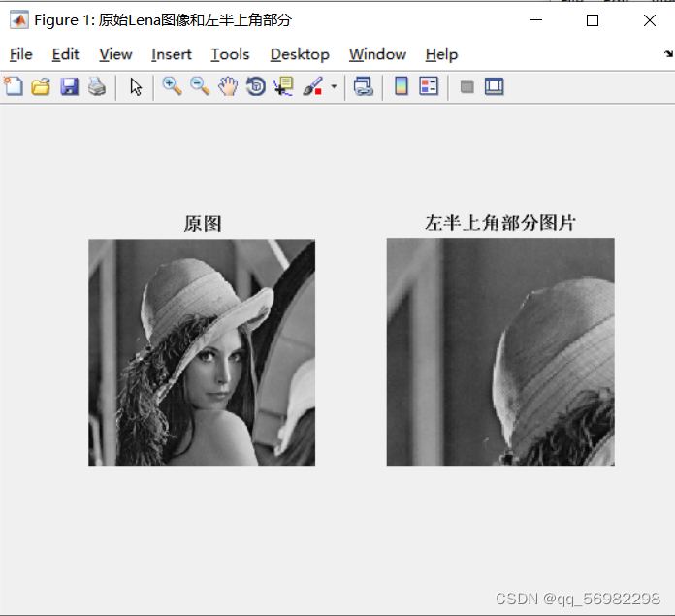Select the Edit Plot arrow tool
Image resolution: width=675 pixels, height=616 pixels.
(136, 86)
